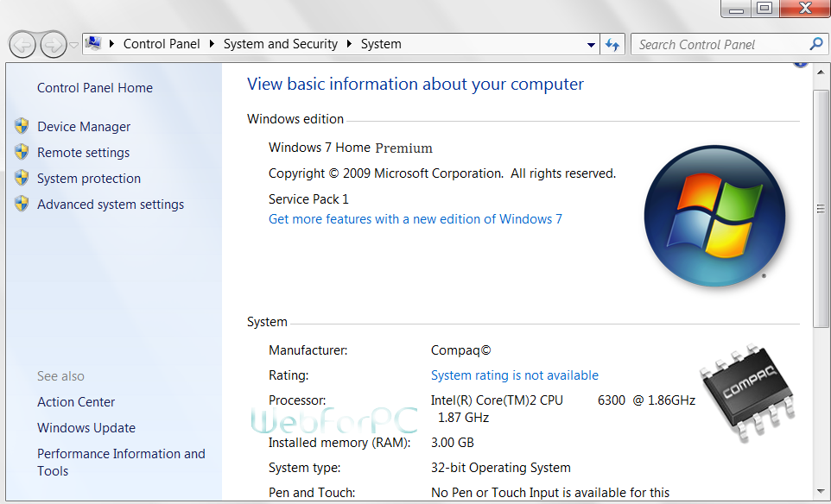Click the 'Service Pack 1' text
The image size is (831, 504).
pos(308,199)
